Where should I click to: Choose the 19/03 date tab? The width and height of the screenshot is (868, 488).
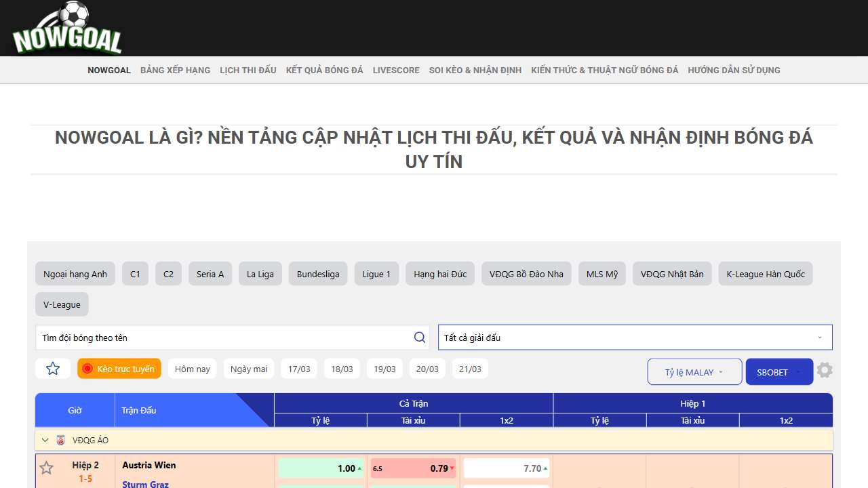pos(384,369)
